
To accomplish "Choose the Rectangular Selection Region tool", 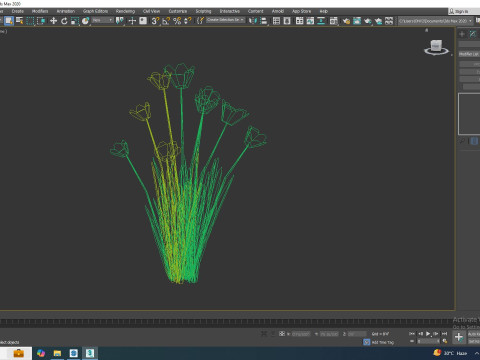I will [30, 21].
